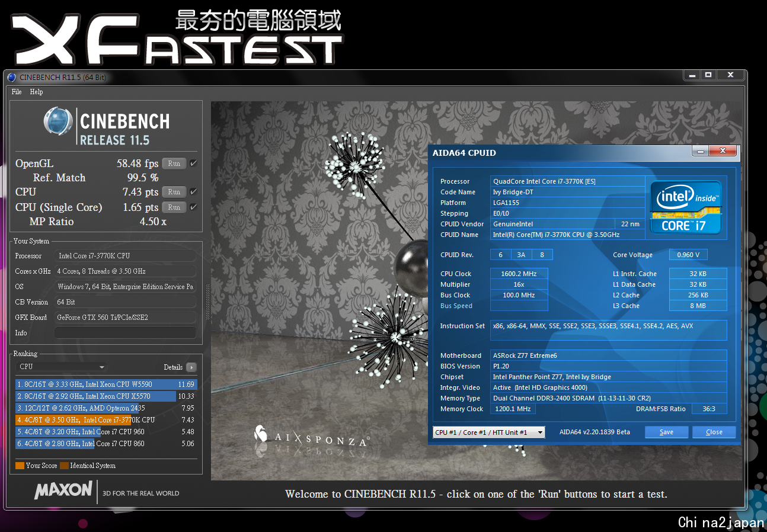Image resolution: width=767 pixels, height=532 pixels.
Task: Click the Cores x GHz field value
Action: (125, 271)
